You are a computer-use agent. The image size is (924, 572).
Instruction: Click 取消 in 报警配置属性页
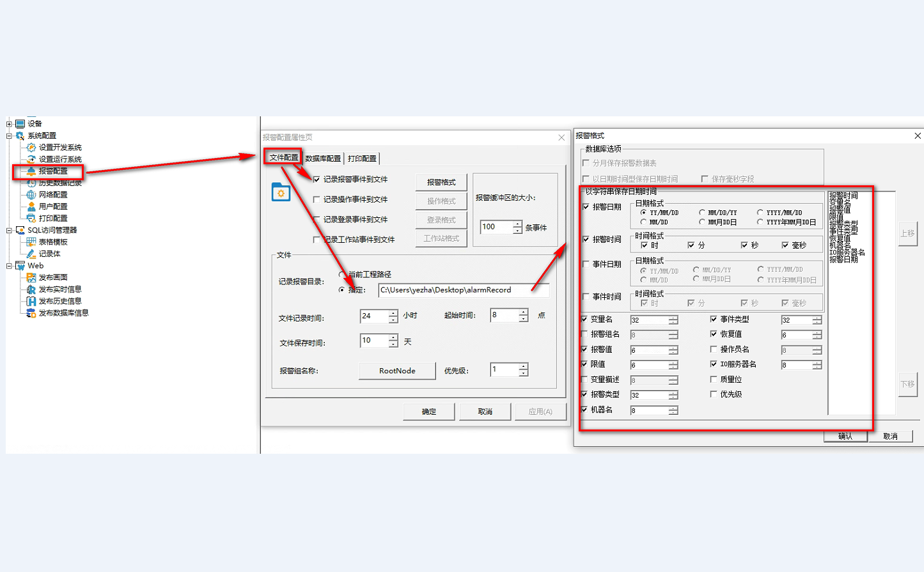click(x=485, y=412)
